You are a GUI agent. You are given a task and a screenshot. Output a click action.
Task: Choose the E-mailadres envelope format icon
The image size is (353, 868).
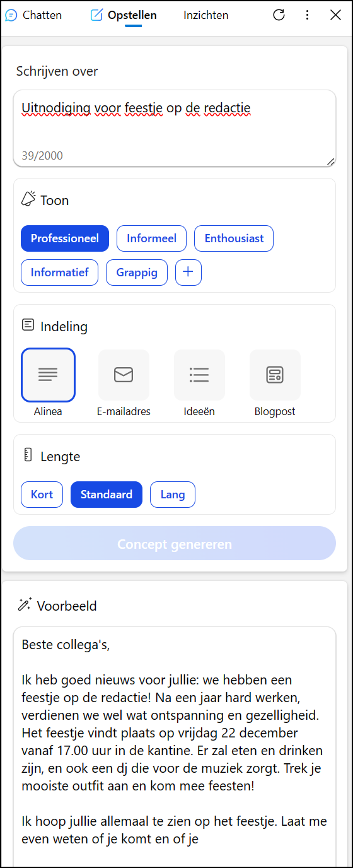point(124,375)
